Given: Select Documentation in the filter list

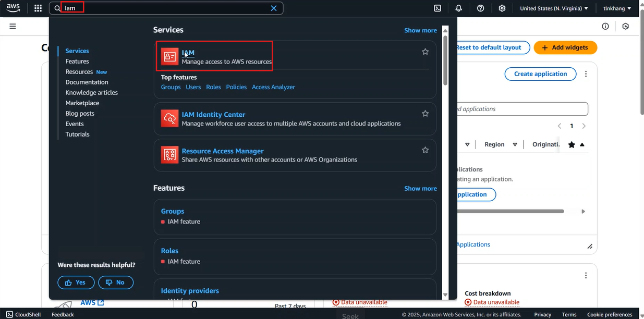Looking at the screenshot, I should click(87, 82).
